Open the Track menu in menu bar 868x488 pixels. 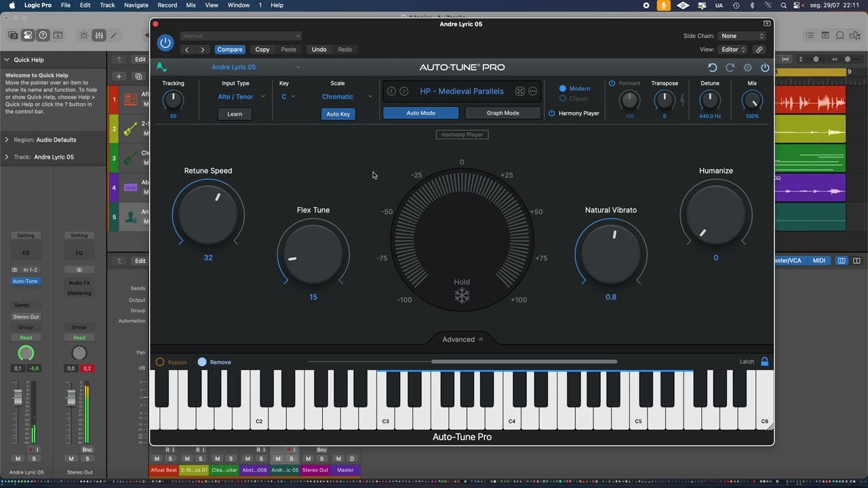point(107,5)
